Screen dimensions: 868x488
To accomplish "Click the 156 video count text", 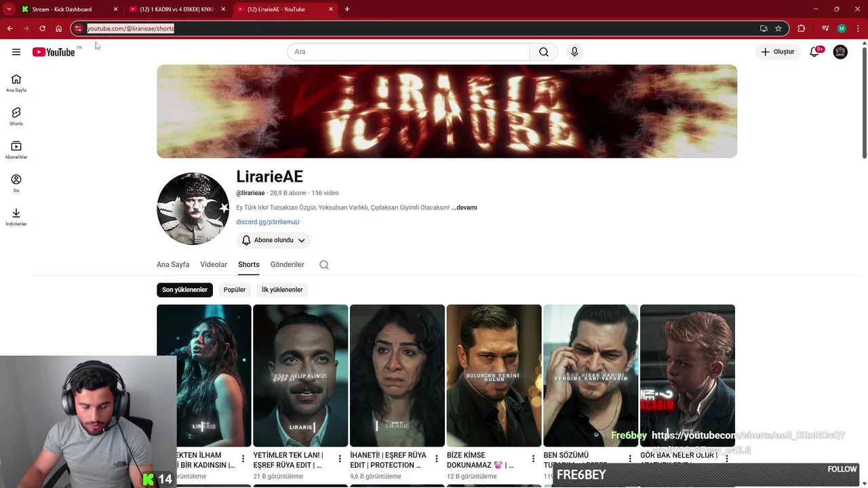I will (x=325, y=193).
